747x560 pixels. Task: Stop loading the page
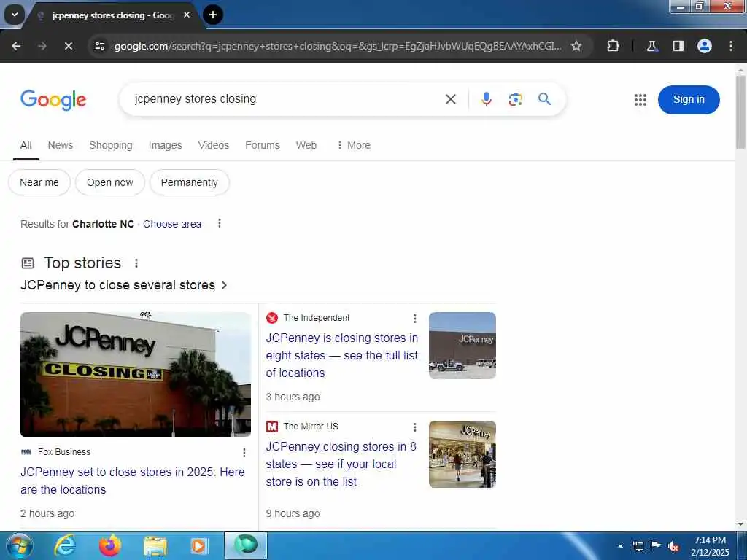click(x=68, y=46)
